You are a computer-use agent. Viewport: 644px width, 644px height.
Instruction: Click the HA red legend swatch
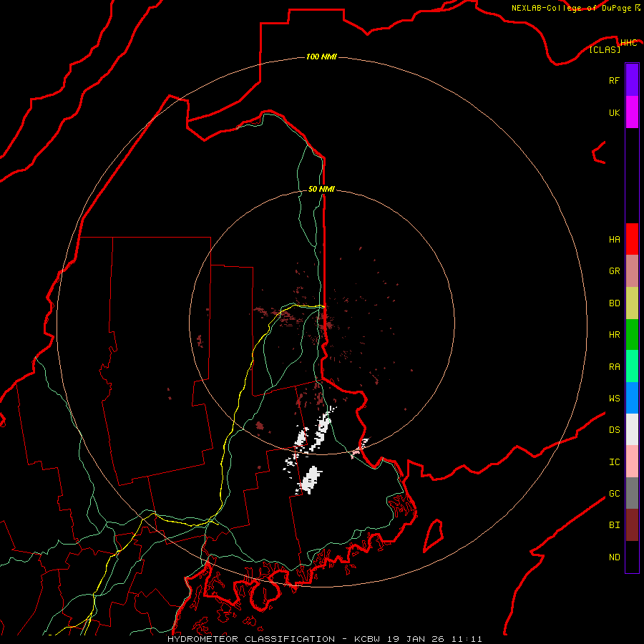(632, 239)
